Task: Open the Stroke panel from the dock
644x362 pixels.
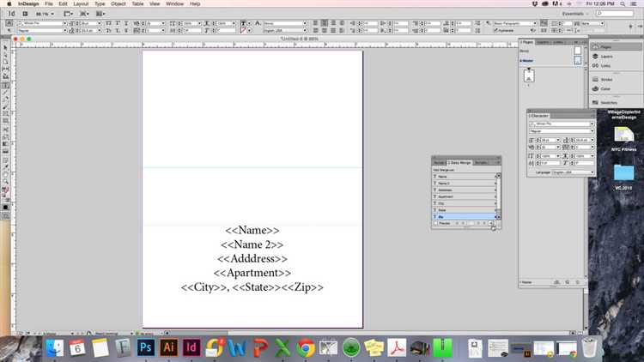Action: click(616, 79)
